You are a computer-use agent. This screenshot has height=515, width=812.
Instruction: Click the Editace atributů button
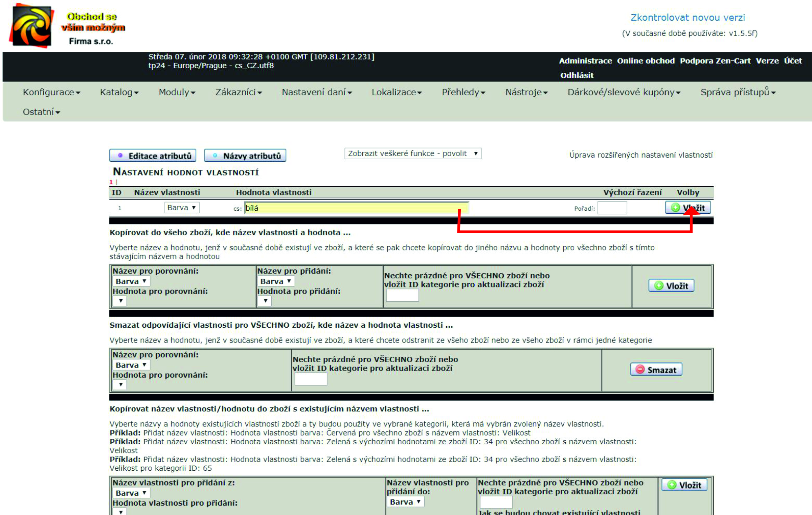click(153, 156)
